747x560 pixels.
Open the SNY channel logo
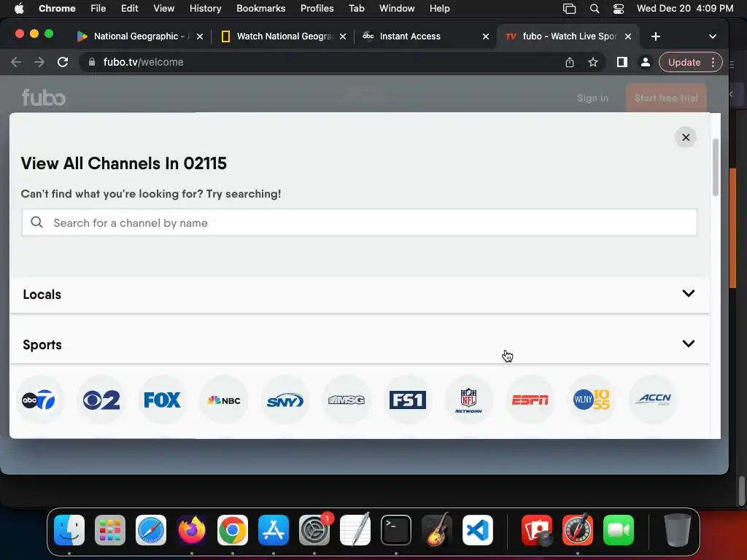coord(285,400)
